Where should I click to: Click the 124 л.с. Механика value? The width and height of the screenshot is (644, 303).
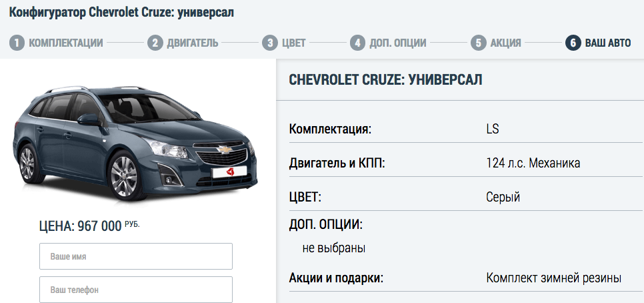(x=533, y=164)
